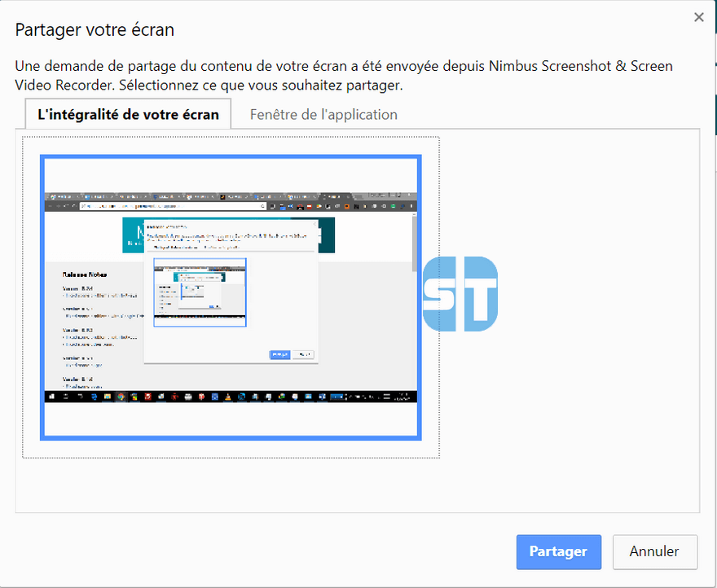717x588 pixels.
Task: Launch Microsoft Edge from the preview taskbar
Action: pos(94,397)
